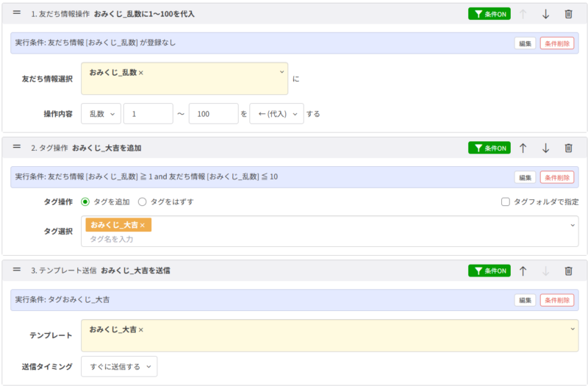
Task: Select the タグをはずす radio button
Action: (x=143, y=201)
